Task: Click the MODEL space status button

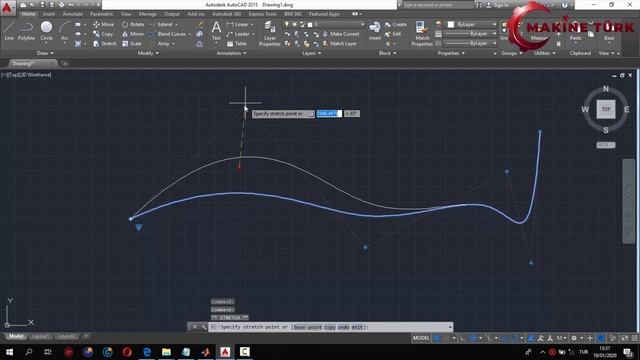Action: pyautogui.click(x=421, y=338)
